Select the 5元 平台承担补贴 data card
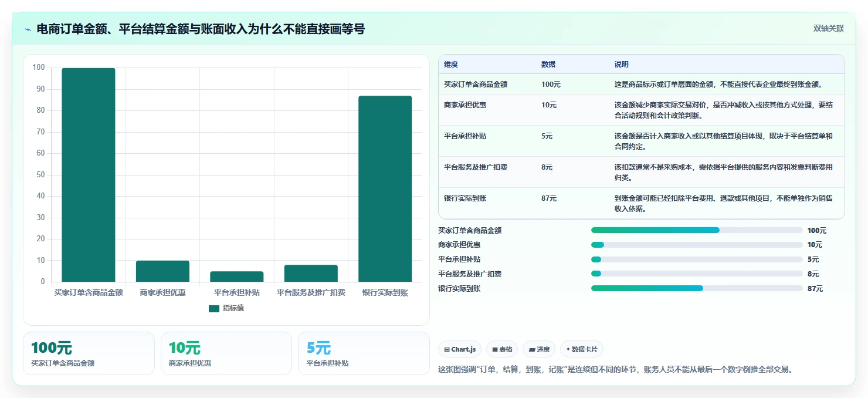The image size is (868, 398). 364,353
